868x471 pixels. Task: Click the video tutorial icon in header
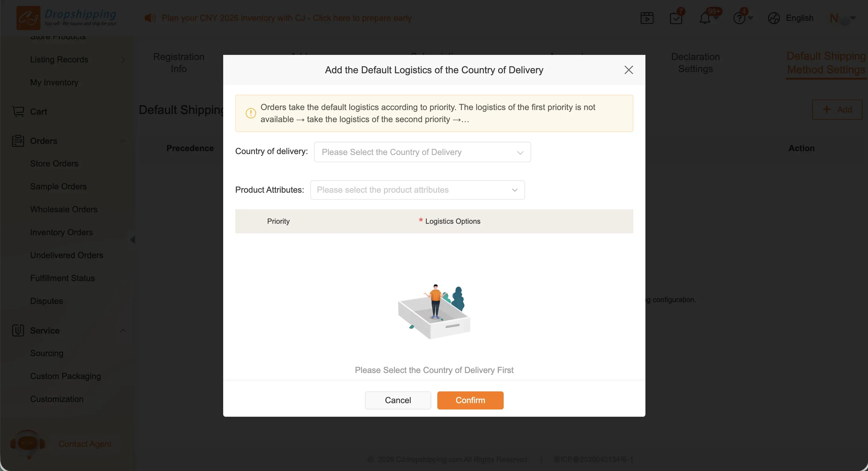point(647,18)
